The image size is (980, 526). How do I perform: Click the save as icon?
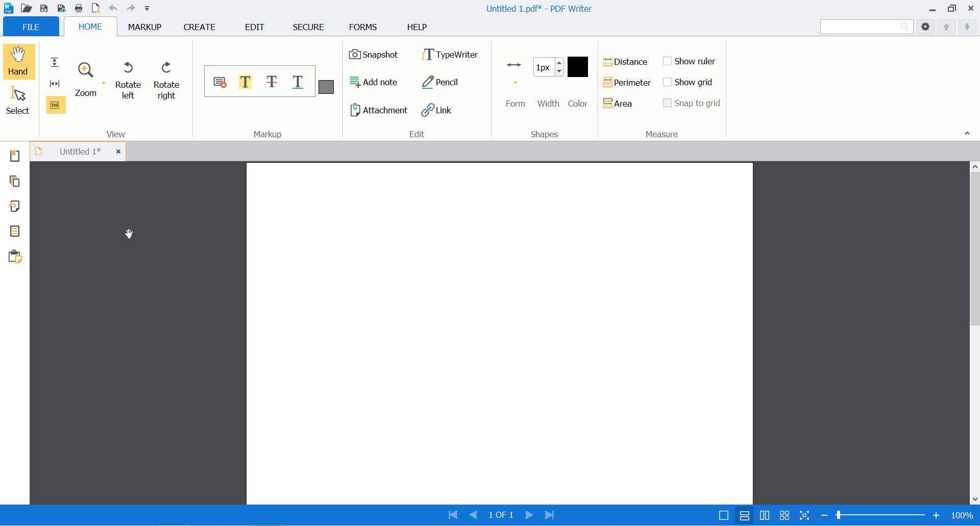coord(61,8)
